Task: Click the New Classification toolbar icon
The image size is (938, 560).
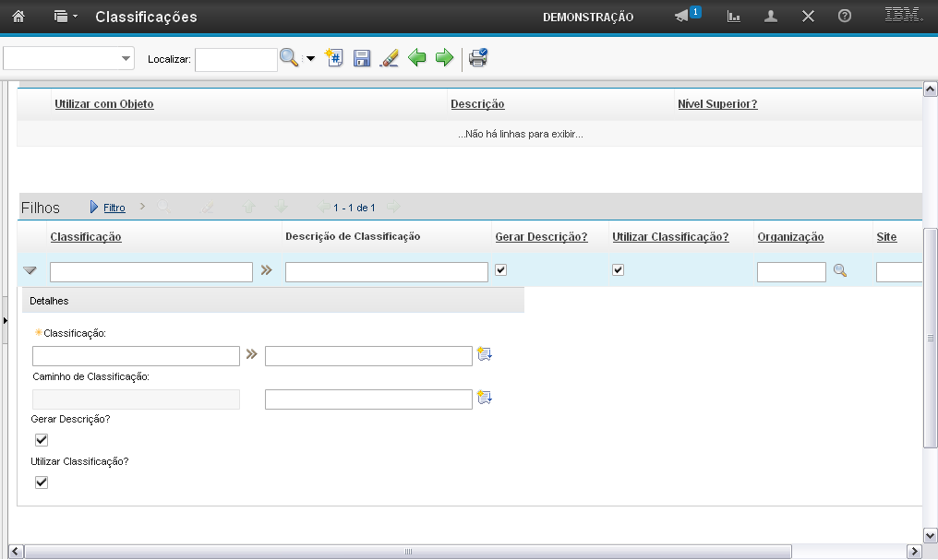Action: (334, 58)
